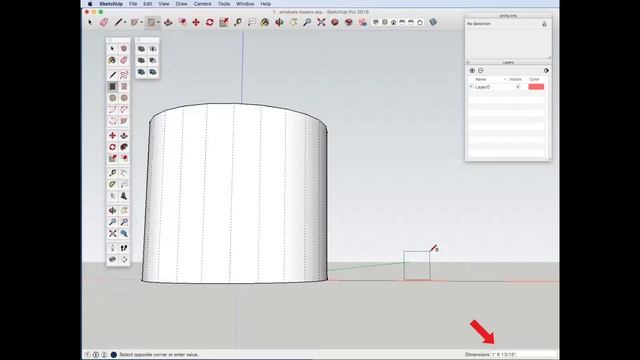Open the SketchUp application menu

pos(111,4)
